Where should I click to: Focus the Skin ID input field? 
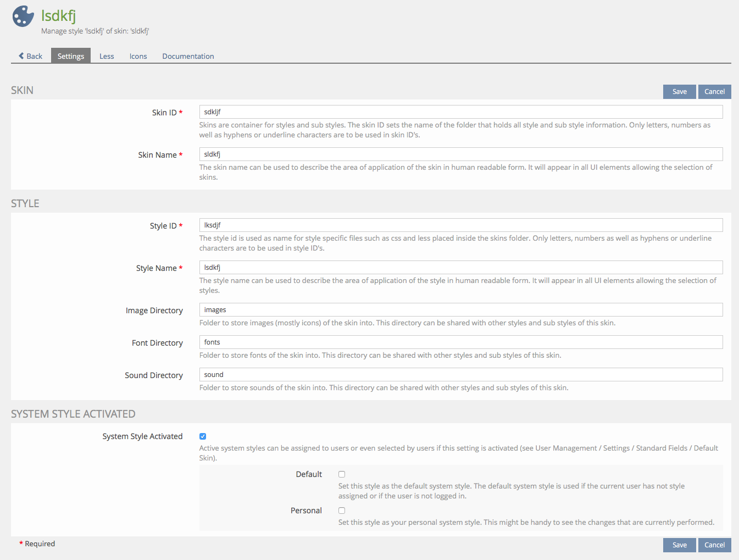click(x=460, y=112)
